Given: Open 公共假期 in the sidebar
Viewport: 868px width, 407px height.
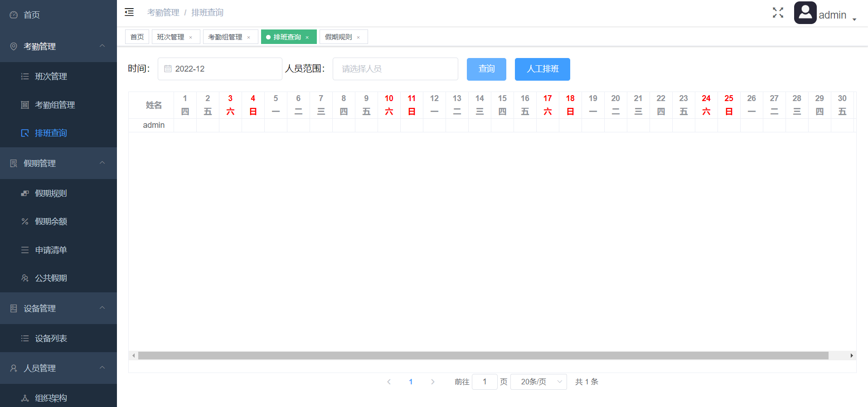Looking at the screenshot, I should pyautogui.click(x=58, y=278).
